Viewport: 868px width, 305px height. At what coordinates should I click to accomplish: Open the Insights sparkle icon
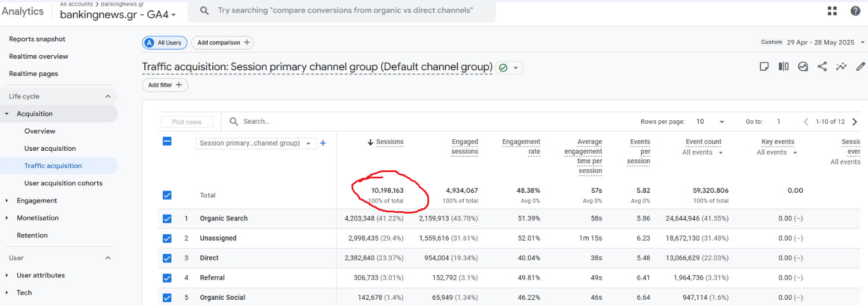click(842, 67)
